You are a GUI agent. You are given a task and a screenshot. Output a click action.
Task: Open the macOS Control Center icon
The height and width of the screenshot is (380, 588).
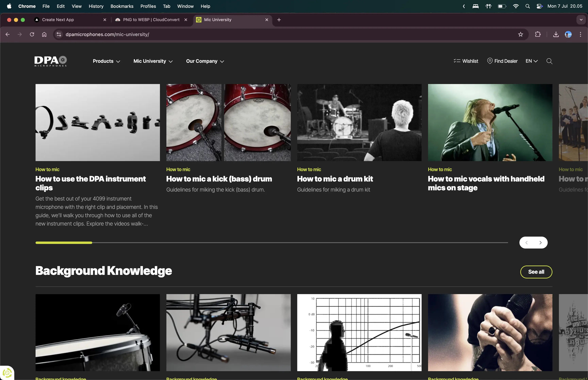(x=539, y=6)
